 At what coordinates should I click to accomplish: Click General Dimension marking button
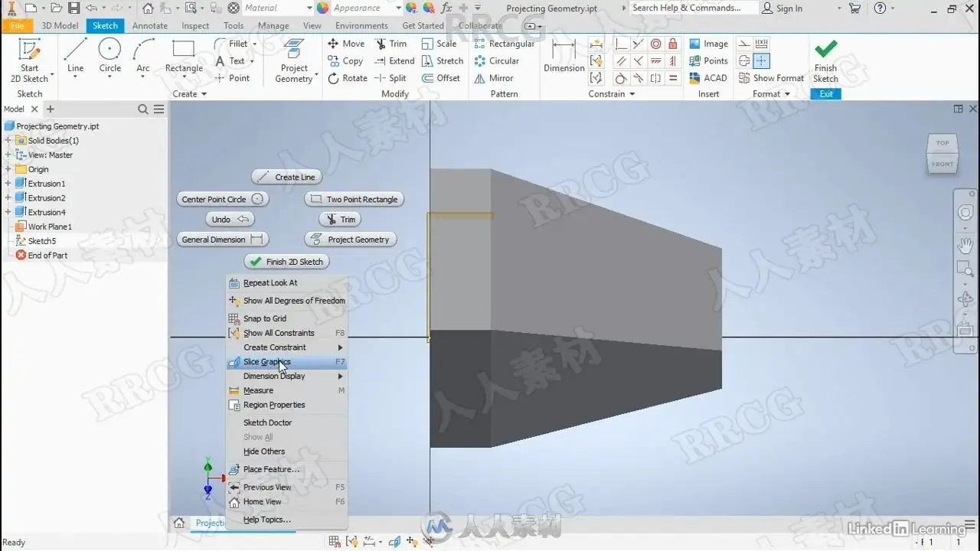click(x=222, y=240)
